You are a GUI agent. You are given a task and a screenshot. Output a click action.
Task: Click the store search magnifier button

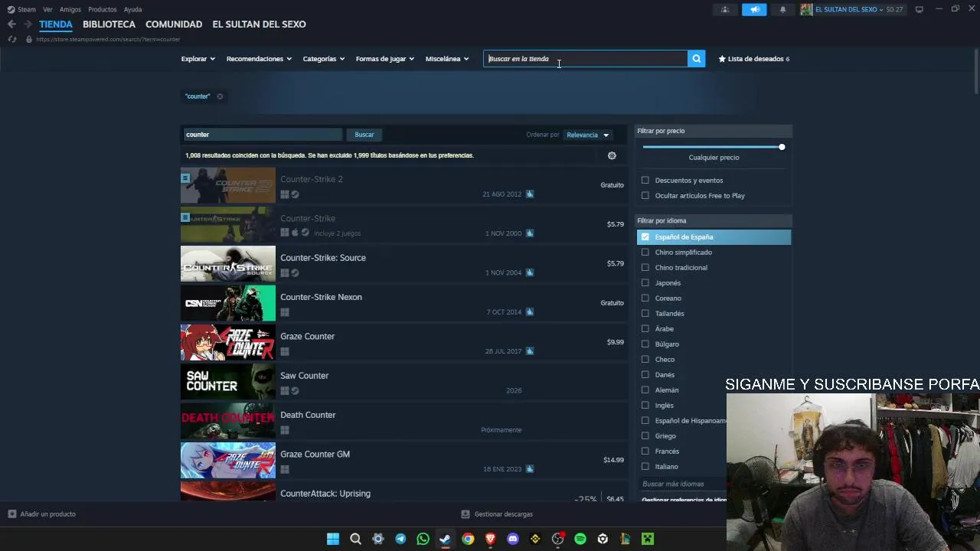click(696, 59)
